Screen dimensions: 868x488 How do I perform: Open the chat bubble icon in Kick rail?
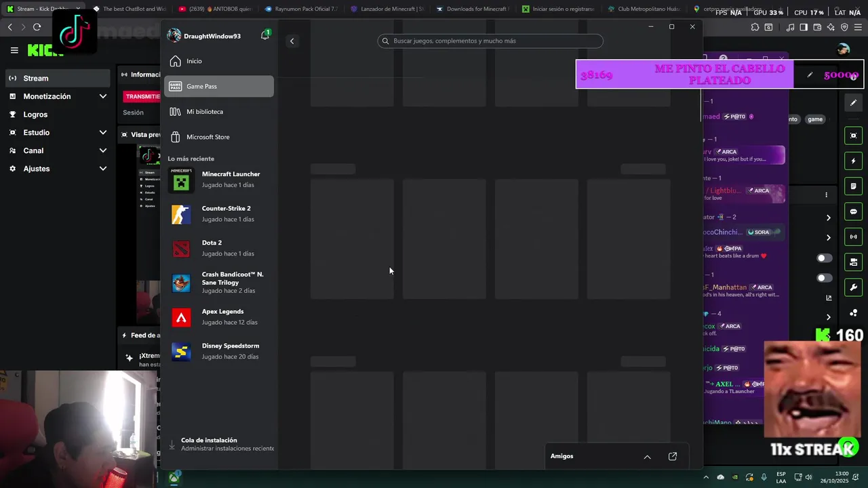(853, 211)
